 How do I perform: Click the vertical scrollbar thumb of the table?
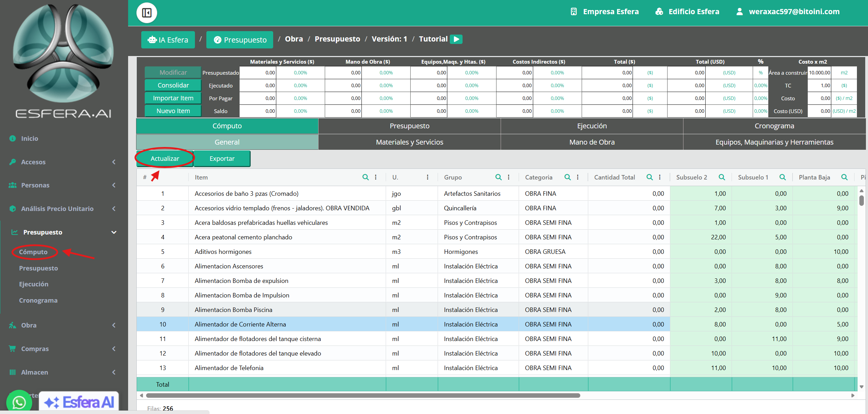(x=861, y=201)
